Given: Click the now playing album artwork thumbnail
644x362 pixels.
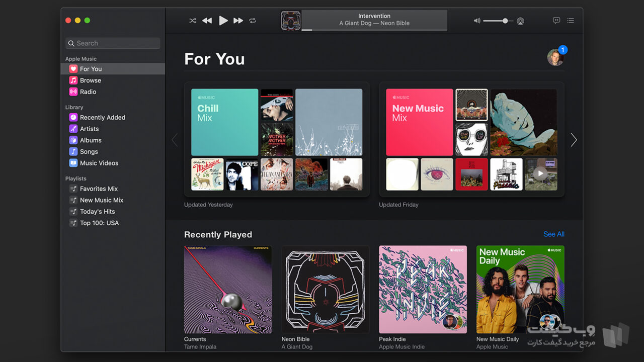Looking at the screenshot, I should (x=291, y=21).
